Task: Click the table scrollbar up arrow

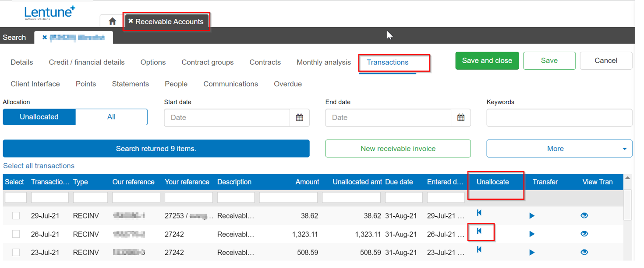Action: pos(627,178)
